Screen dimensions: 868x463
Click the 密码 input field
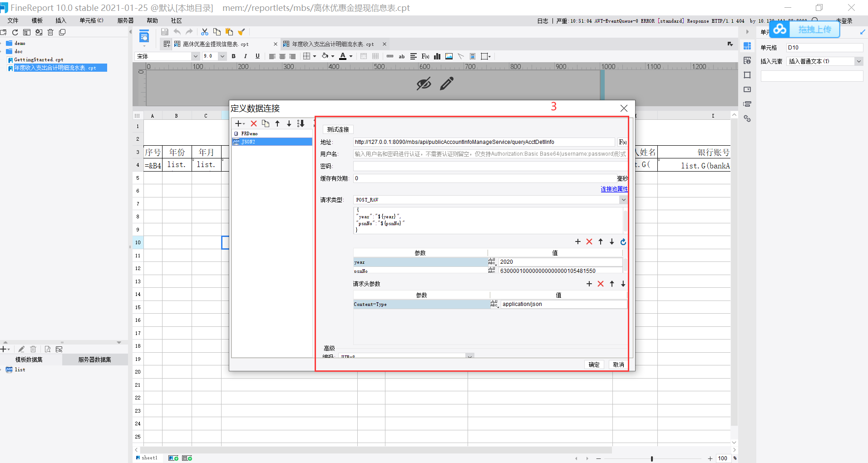490,166
